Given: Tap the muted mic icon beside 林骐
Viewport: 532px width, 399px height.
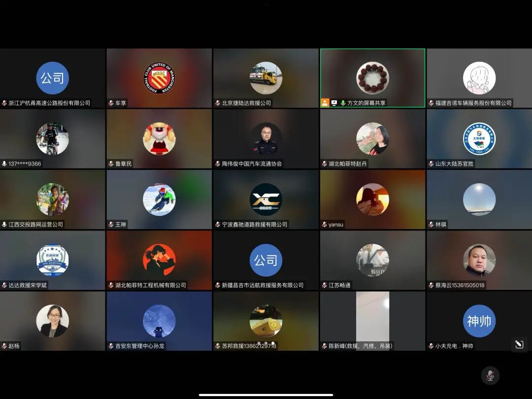Looking at the screenshot, I should pyautogui.click(x=431, y=224).
